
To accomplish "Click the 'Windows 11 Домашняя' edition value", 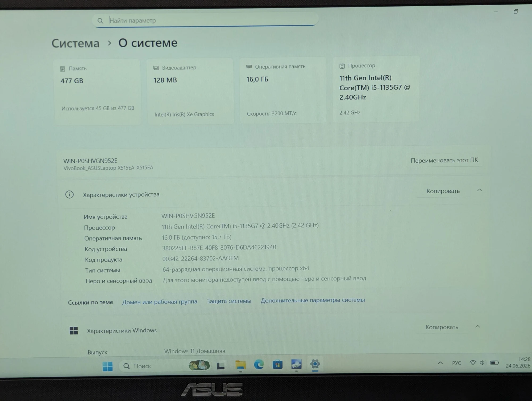I will [195, 351].
